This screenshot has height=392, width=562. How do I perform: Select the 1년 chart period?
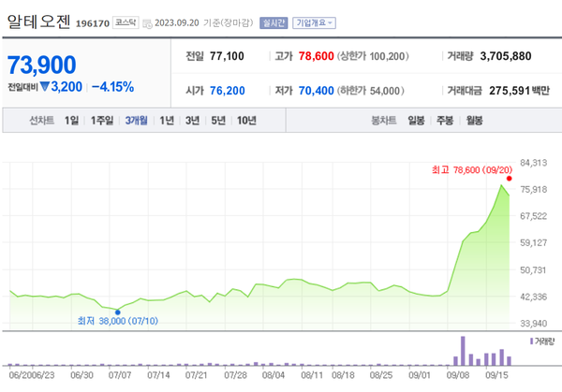tap(167, 120)
